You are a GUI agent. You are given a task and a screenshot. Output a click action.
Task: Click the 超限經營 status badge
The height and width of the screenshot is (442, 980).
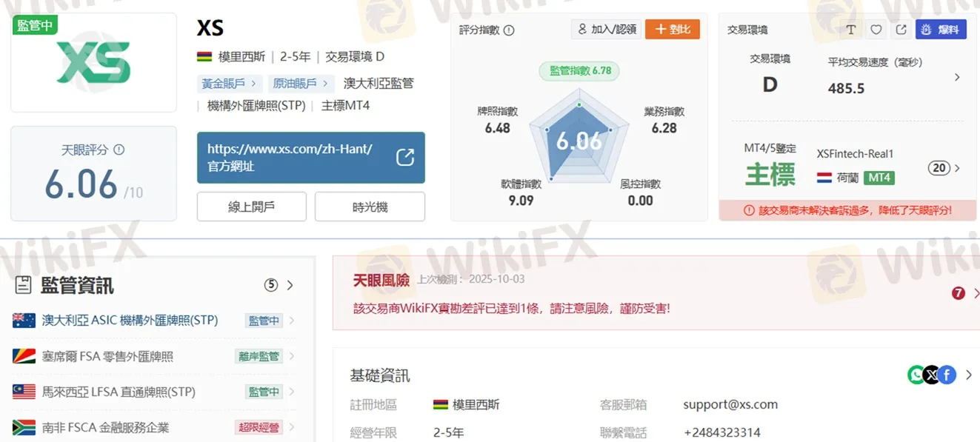click(x=259, y=427)
